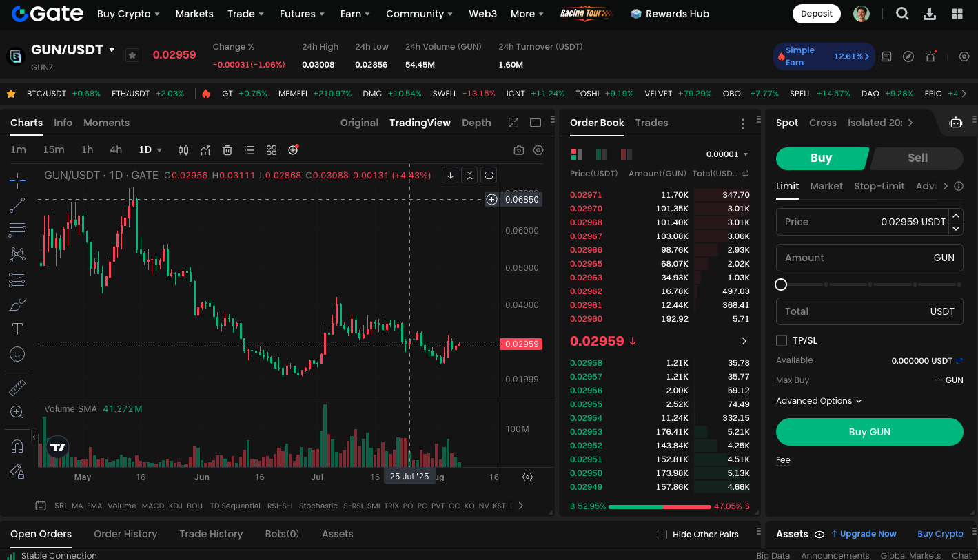Image resolution: width=978 pixels, height=560 pixels.
Task: Open the apps grid icon
Action: point(957,14)
